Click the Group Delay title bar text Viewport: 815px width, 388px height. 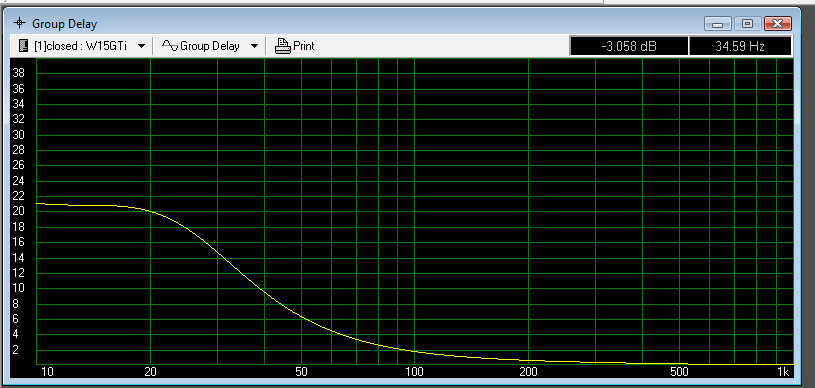pos(64,24)
